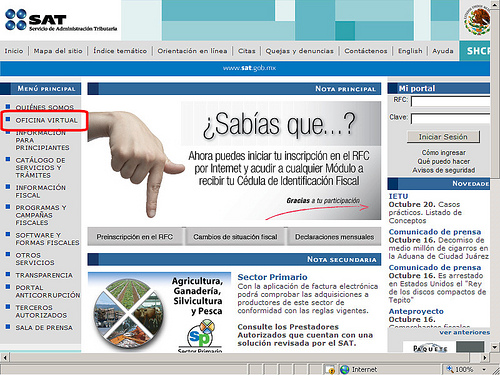Open Quiénes Somos menu entry
500x375 pixels.
[45, 107]
